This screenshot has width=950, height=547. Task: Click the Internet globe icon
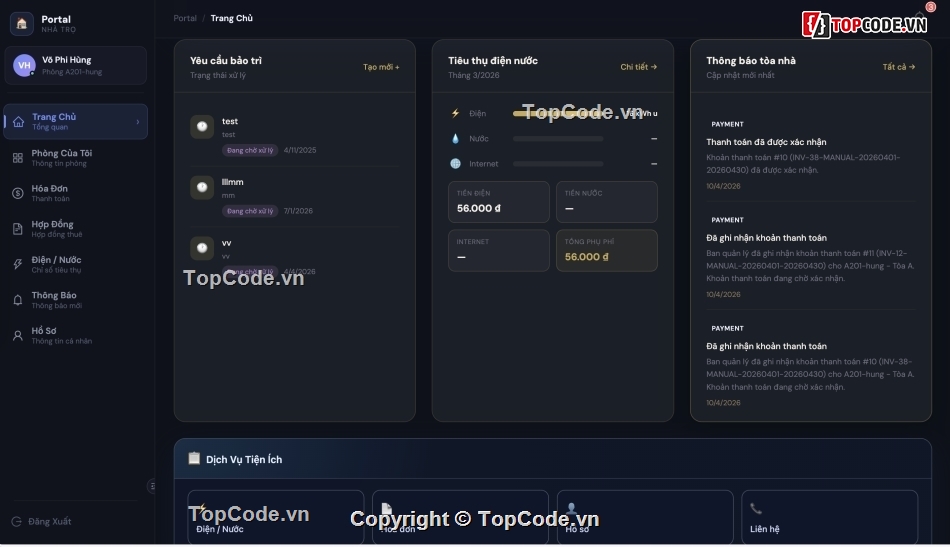pos(456,164)
